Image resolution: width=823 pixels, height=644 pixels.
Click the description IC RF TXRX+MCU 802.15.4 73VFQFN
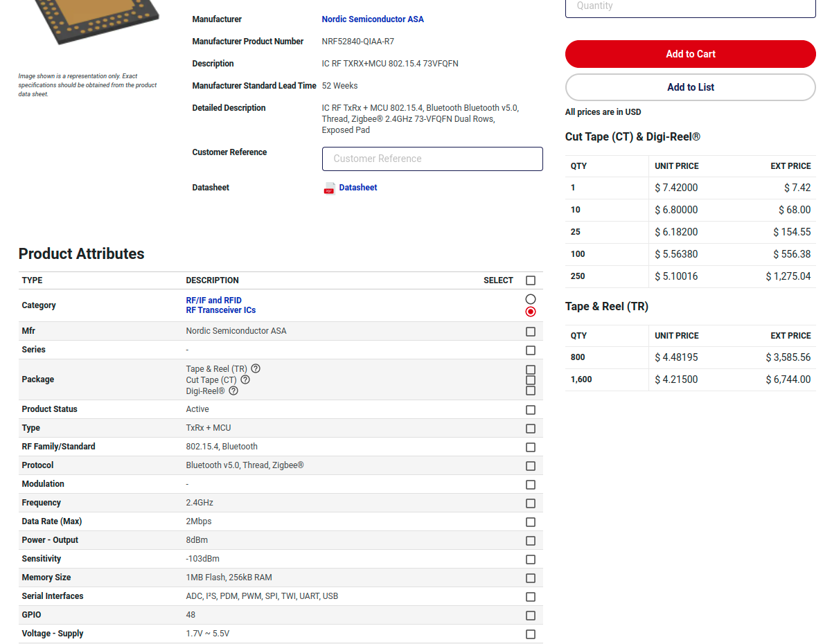pos(390,64)
